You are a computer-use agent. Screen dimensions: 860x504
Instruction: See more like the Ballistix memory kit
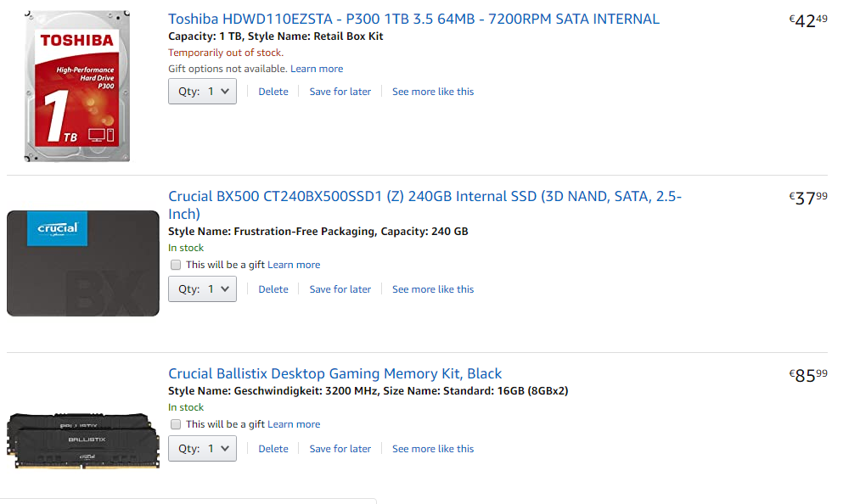tap(433, 449)
